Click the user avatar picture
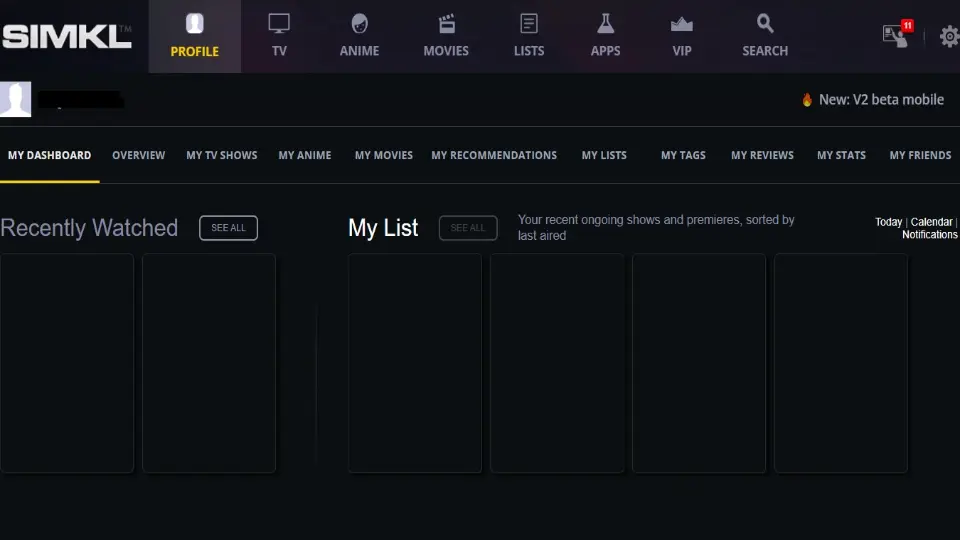The height and width of the screenshot is (540, 960). coord(15,99)
